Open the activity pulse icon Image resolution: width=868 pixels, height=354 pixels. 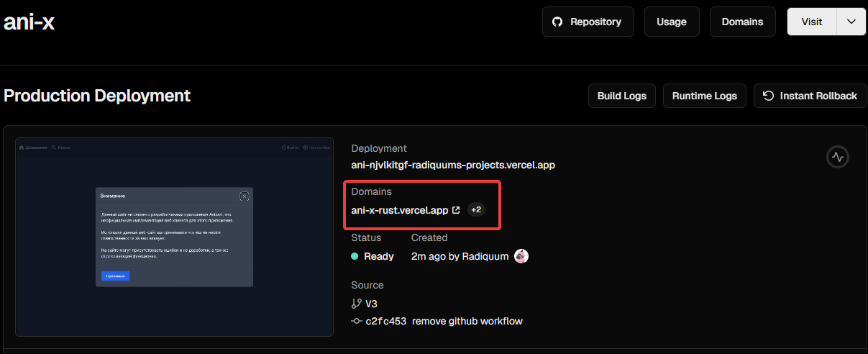pos(838,156)
